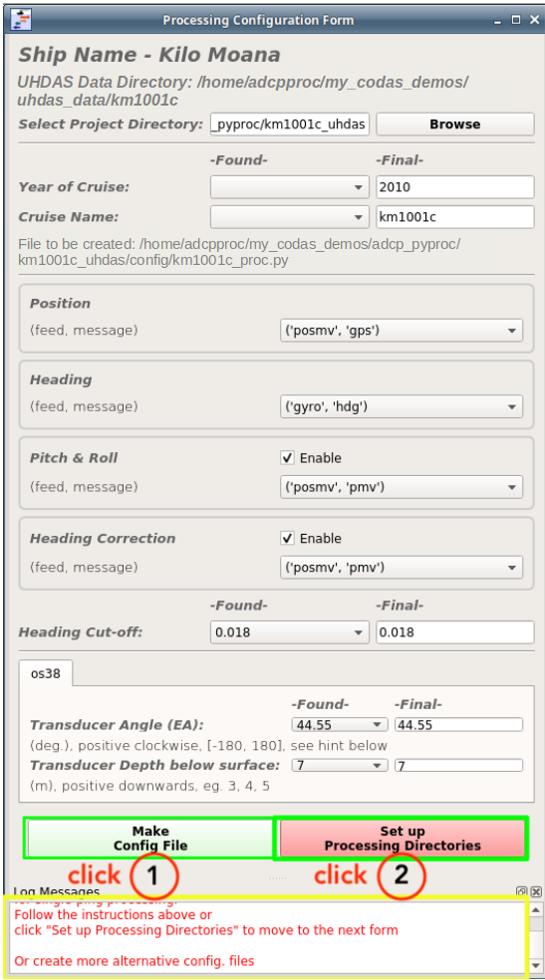Click the 'Transducer Angle (EA):' label
This screenshot has height=980, width=545.
click(117, 725)
